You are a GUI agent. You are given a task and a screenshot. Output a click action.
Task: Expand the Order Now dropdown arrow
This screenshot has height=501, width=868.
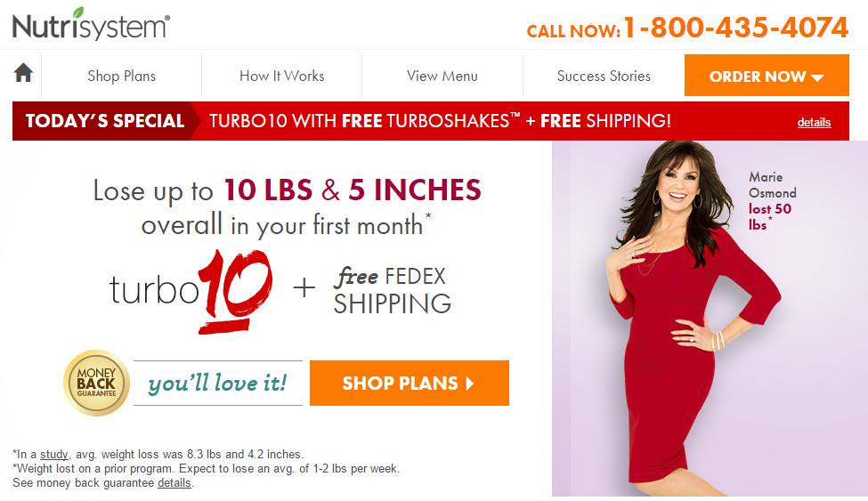pos(817,77)
